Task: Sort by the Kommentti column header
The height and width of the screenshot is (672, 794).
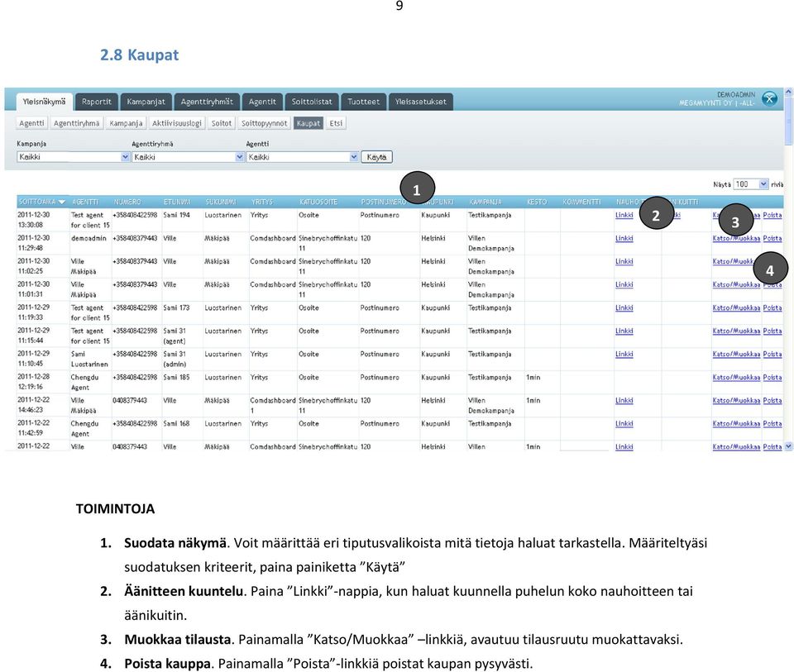Action: [x=581, y=202]
